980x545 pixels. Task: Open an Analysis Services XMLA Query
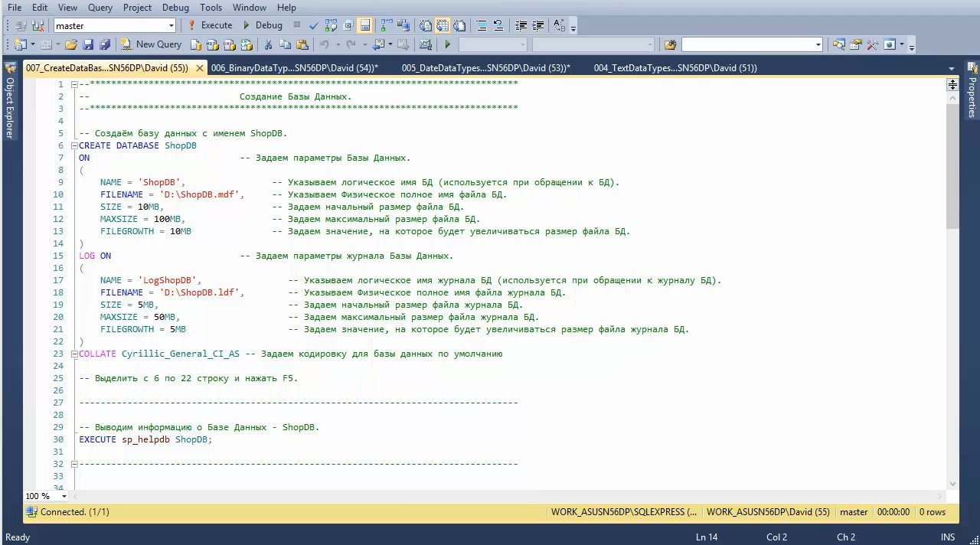[x=246, y=44]
